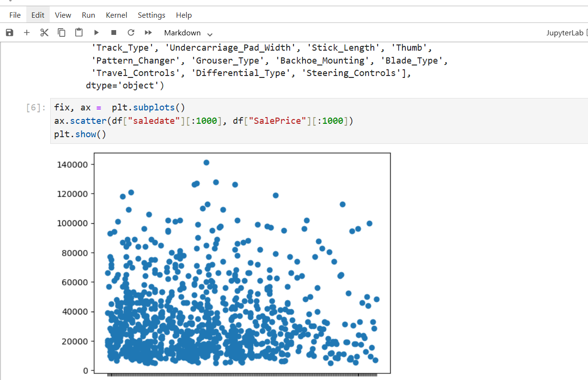Screen dimensions: 588x380
Task: Paste cell using the clipboard icon
Action: tap(79, 33)
